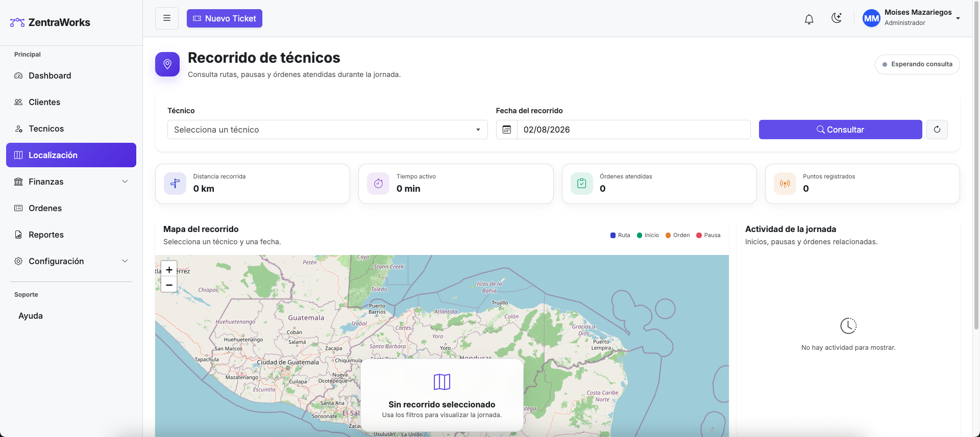Open the notifications bell
The image size is (980, 437).
[809, 19]
